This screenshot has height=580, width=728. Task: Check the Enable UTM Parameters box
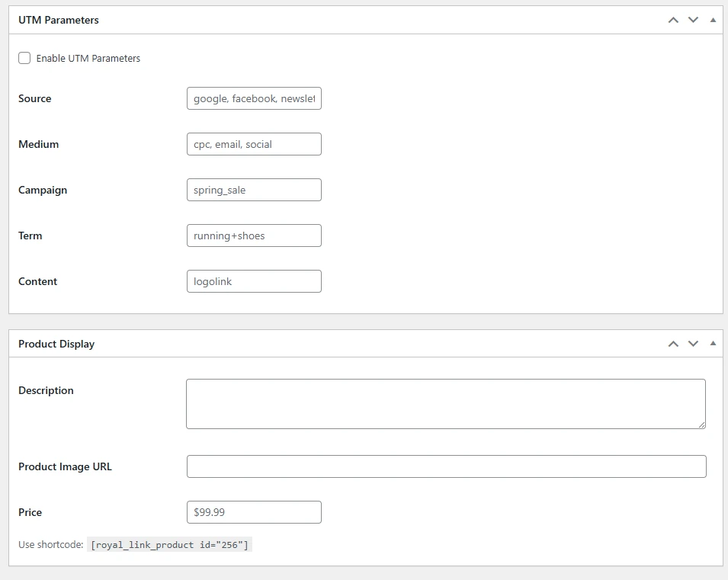24,58
